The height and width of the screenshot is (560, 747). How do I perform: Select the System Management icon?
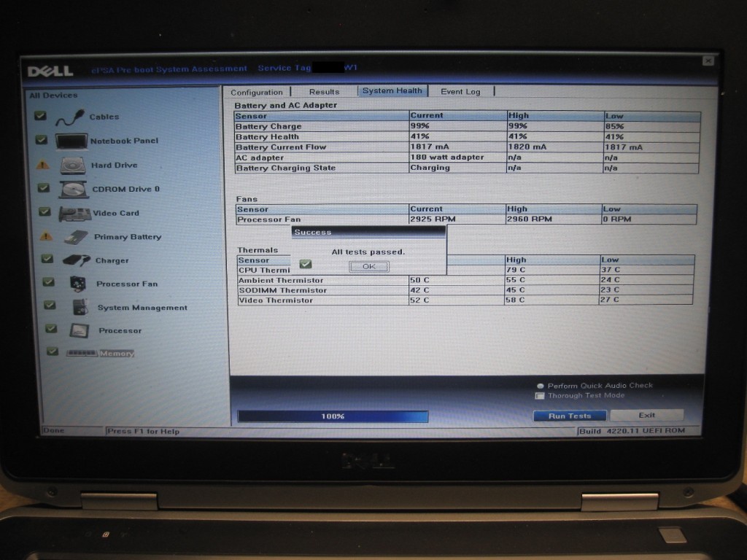80,307
